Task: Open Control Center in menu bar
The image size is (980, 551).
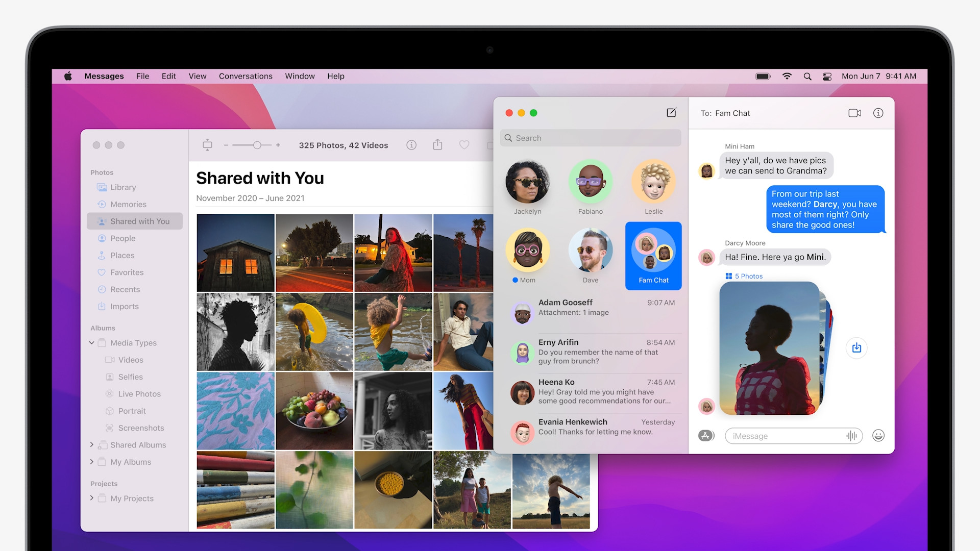Action: 827,77
